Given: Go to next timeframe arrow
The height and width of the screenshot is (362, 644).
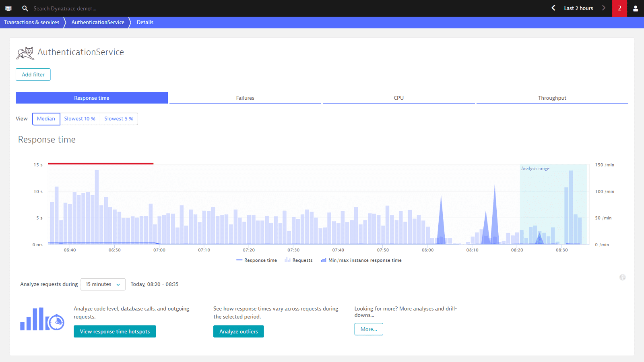Looking at the screenshot, I should 604,8.
